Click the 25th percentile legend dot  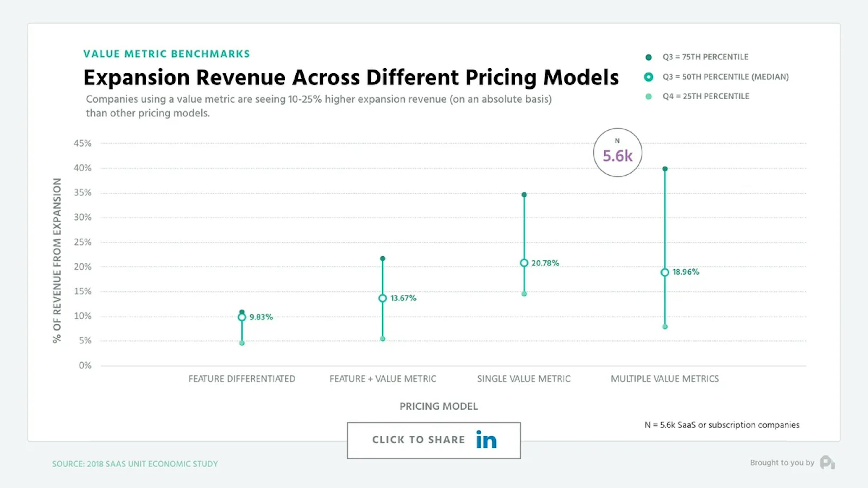click(x=648, y=97)
